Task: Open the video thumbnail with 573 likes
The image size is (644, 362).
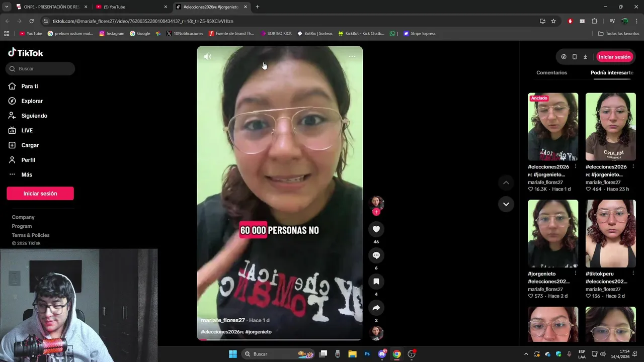Action: coord(553,234)
